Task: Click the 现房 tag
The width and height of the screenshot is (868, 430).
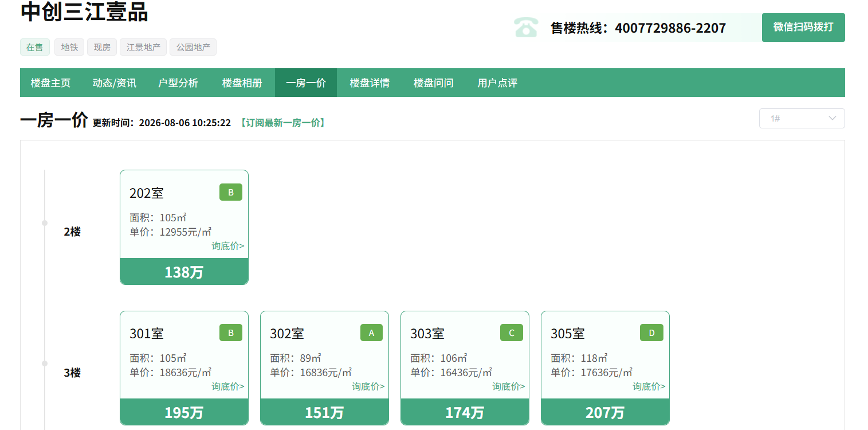Action: pyautogui.click(x=102, y=47)
